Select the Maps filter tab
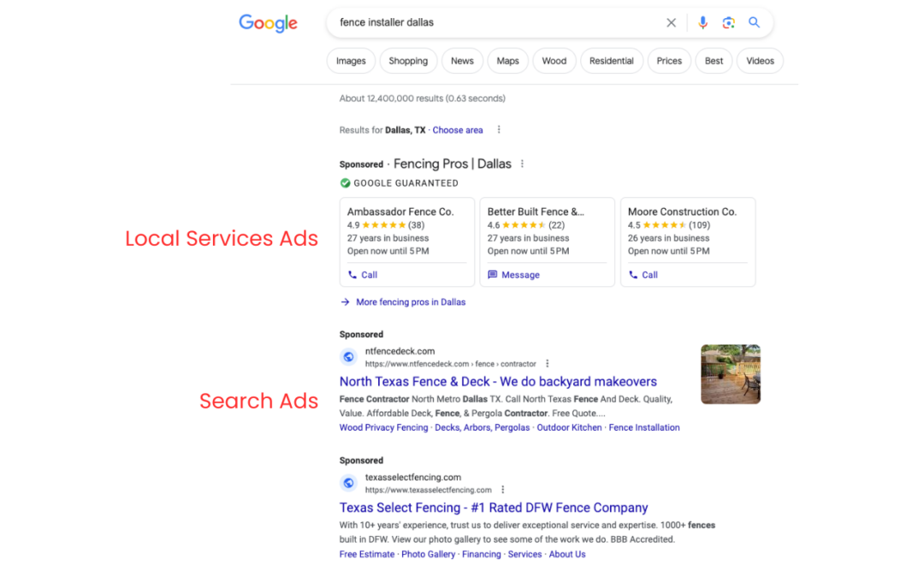The image size is (924, 578). [x=508, y=61]
